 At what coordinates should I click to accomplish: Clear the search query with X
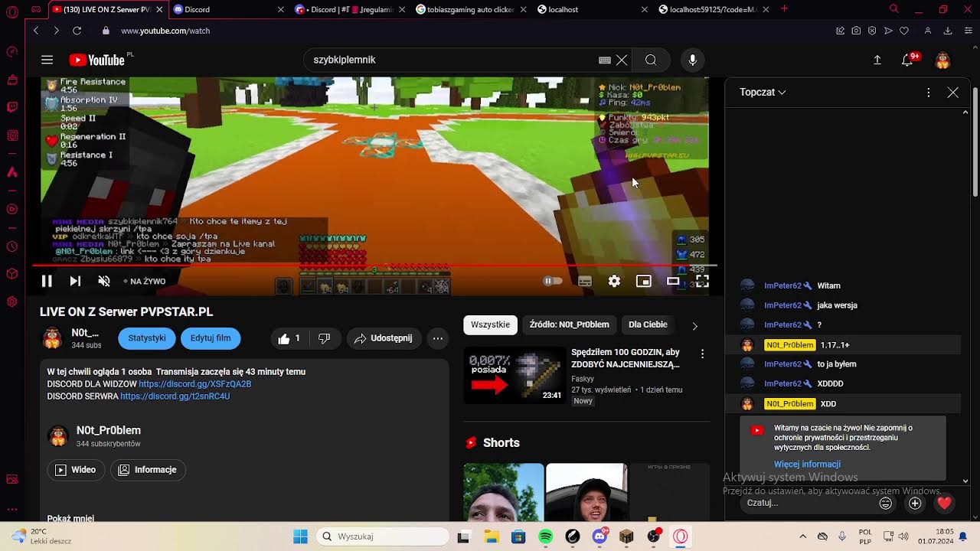point(622,60)
